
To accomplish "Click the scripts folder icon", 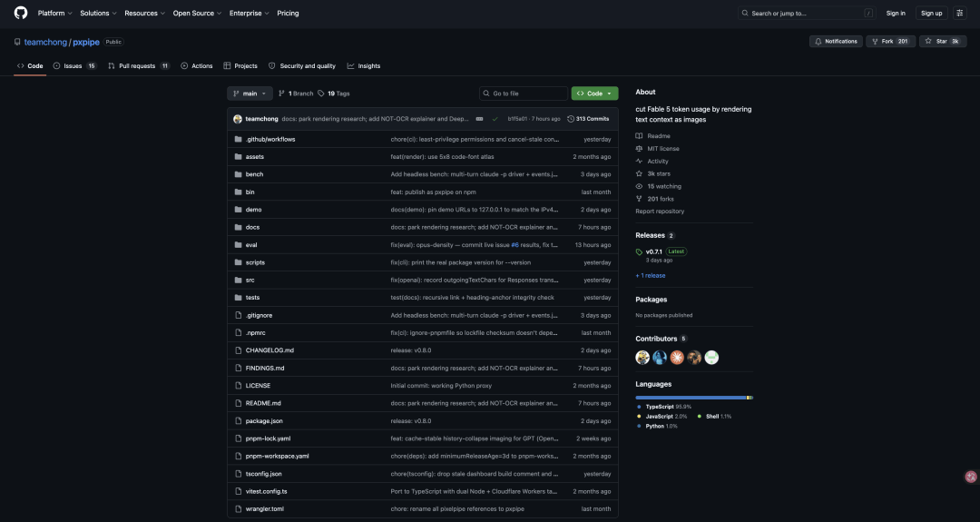I will pyautogui.click(x=238, y=262).
